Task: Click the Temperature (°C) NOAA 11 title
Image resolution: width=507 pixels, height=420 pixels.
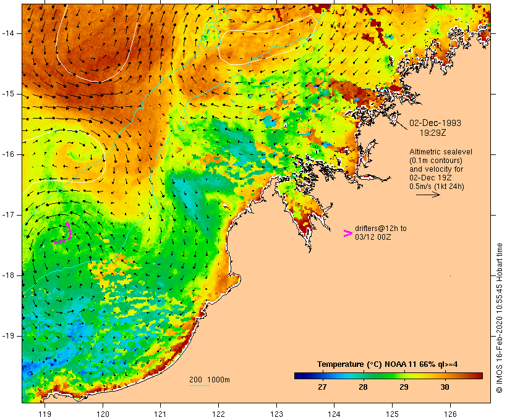Action: 388,364
